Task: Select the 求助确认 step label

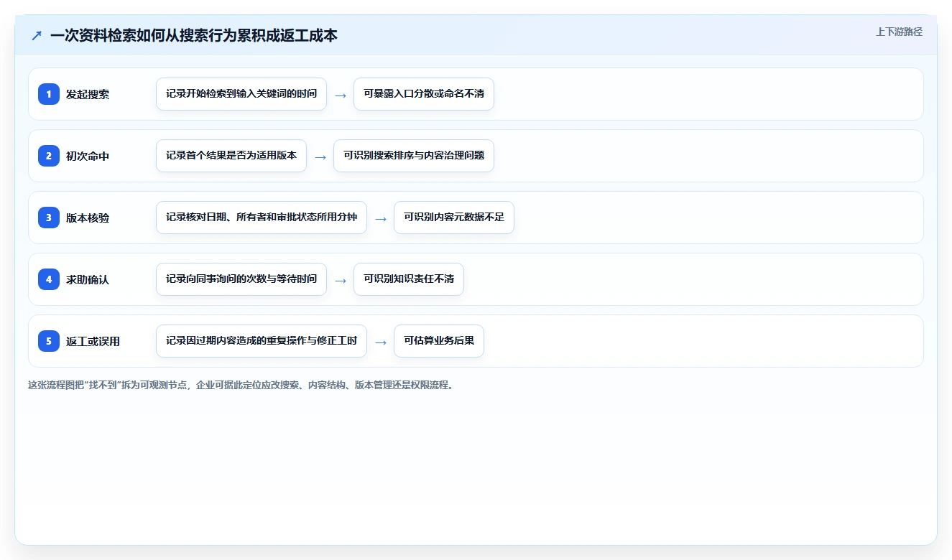Action: pos(88,279)
